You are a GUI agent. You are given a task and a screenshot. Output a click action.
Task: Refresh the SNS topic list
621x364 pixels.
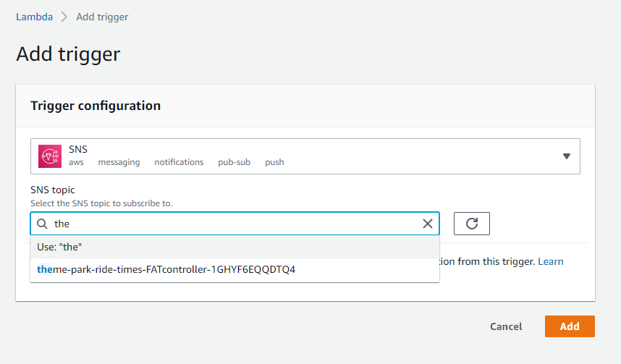click(x=472, y=224)
